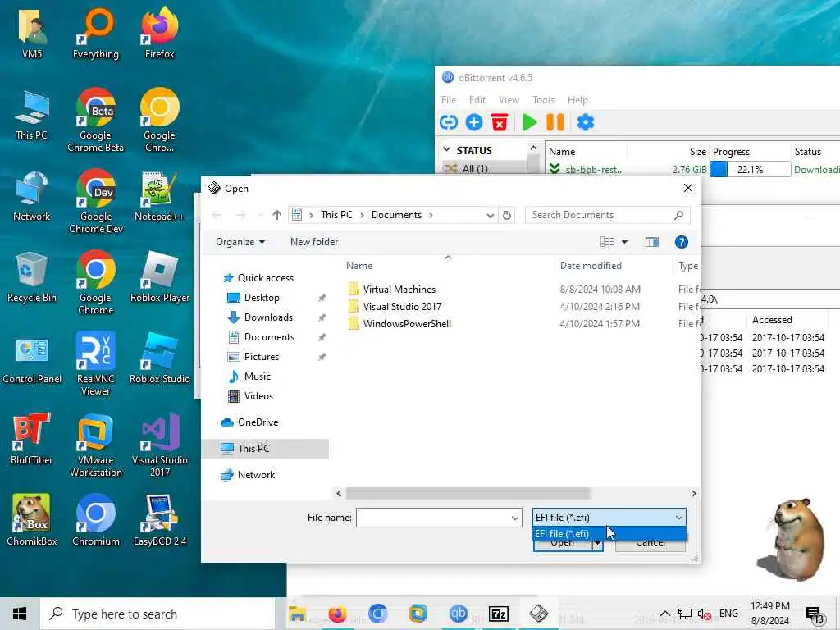Collapse the STATUS section in qBittorrent
840x630 pixels.
tap(447, 149)
